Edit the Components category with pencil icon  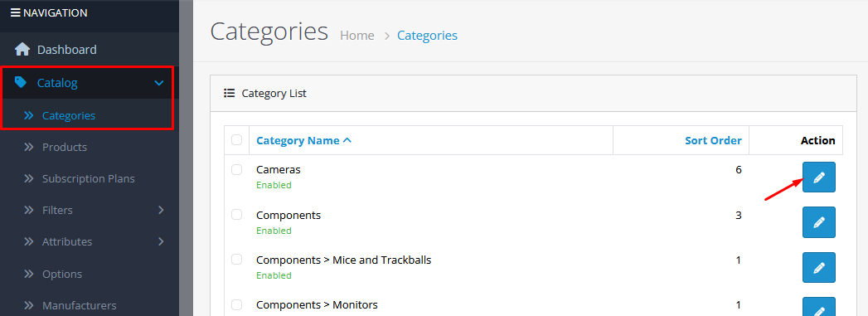[819, 222]
